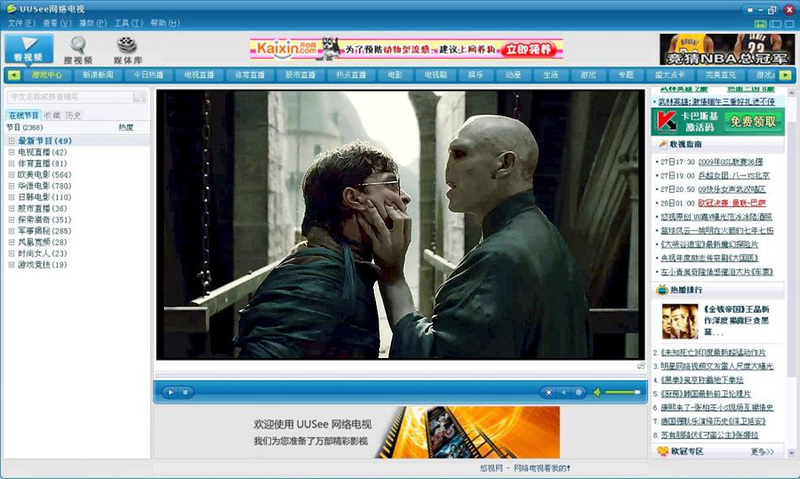Open the red 欧冠决赛 28日01:00 link
Image resolution: width=800 pixels, height=479 pixels.
pyautogui.click(x=732, y=203)
